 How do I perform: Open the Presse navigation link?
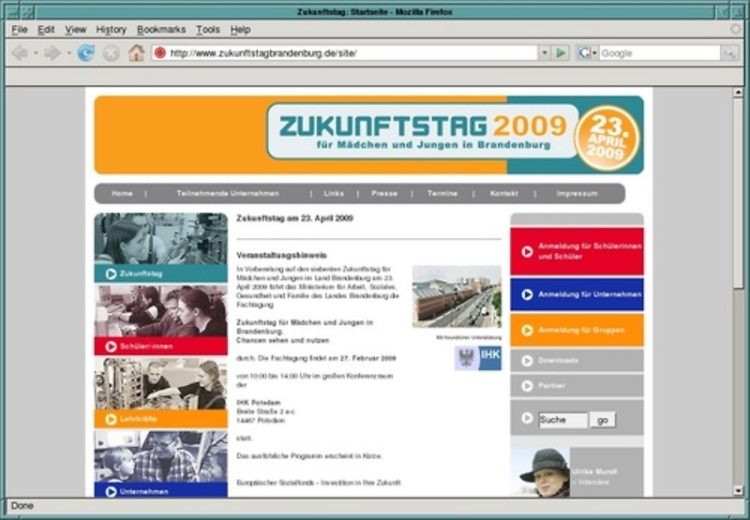pos(384,193)
